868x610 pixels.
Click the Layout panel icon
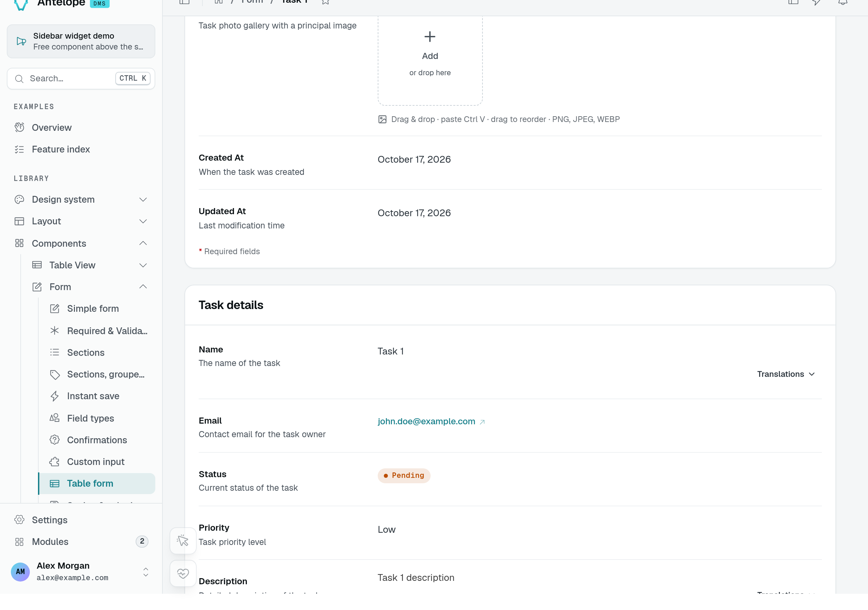(x=19, y=221)
